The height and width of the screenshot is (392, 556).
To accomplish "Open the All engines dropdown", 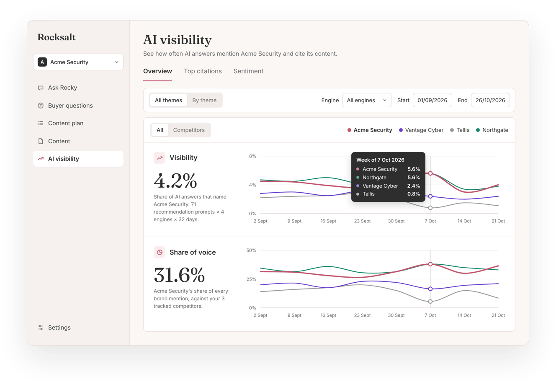I will click(x=367, y=100).
